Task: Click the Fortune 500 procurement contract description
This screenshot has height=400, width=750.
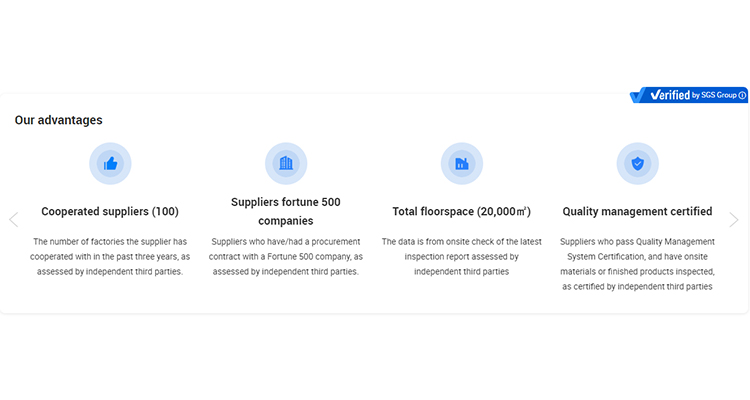Action: click(x=286, y=256)
